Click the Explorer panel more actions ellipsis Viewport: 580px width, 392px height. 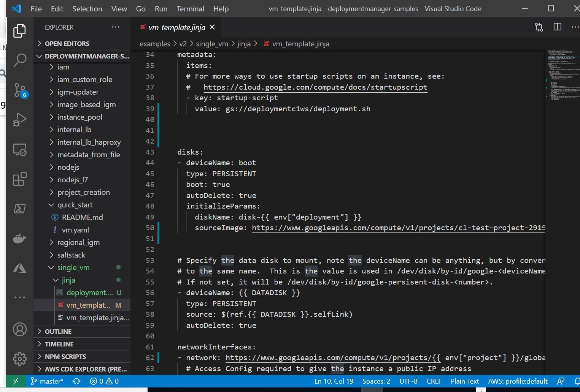[116, 27]
